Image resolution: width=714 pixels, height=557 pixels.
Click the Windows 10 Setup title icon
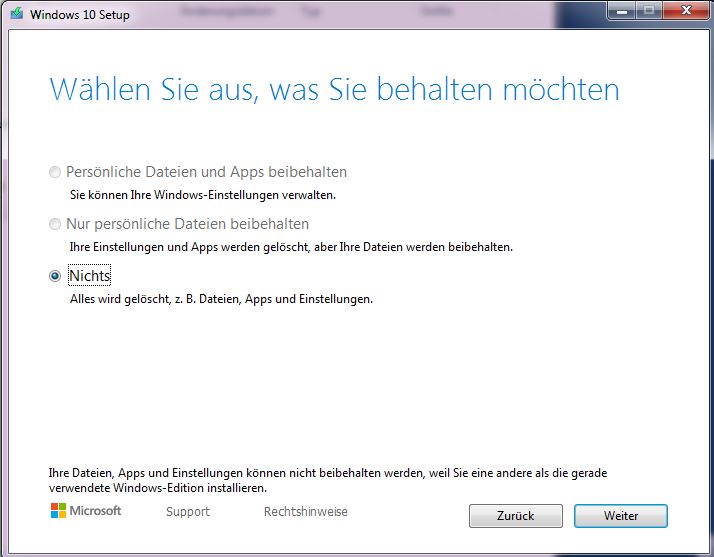click(x=17, y=13)
